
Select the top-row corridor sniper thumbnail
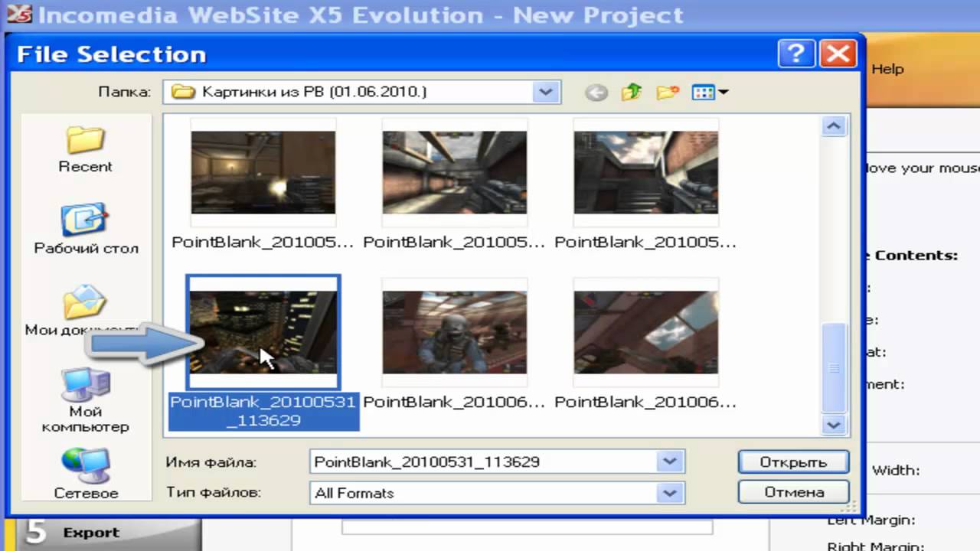(x=455, y=172)
